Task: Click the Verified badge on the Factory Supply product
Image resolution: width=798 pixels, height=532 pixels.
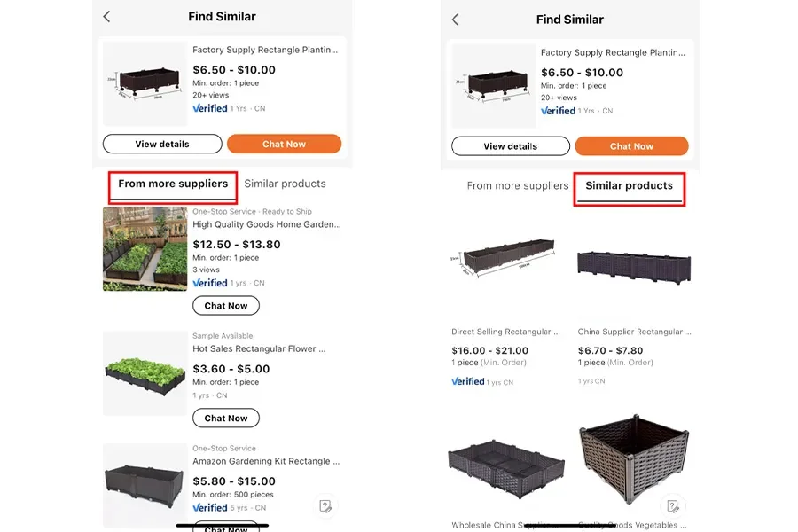Action: [x=210, y=108]
